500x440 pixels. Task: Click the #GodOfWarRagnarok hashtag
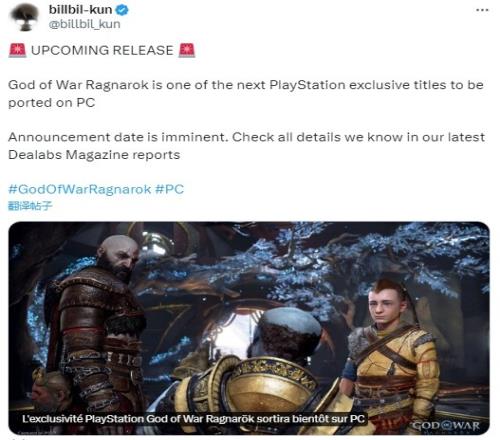coord(80,189)
